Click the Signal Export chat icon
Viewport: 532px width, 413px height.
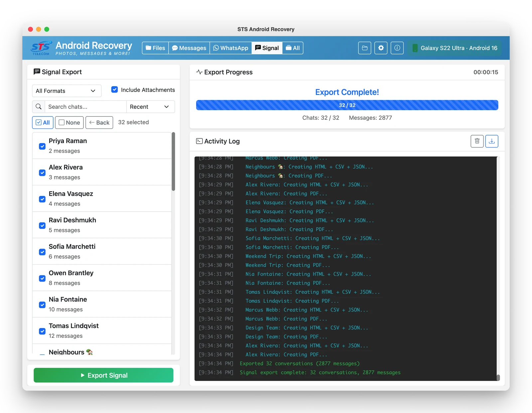click(37, 72)
